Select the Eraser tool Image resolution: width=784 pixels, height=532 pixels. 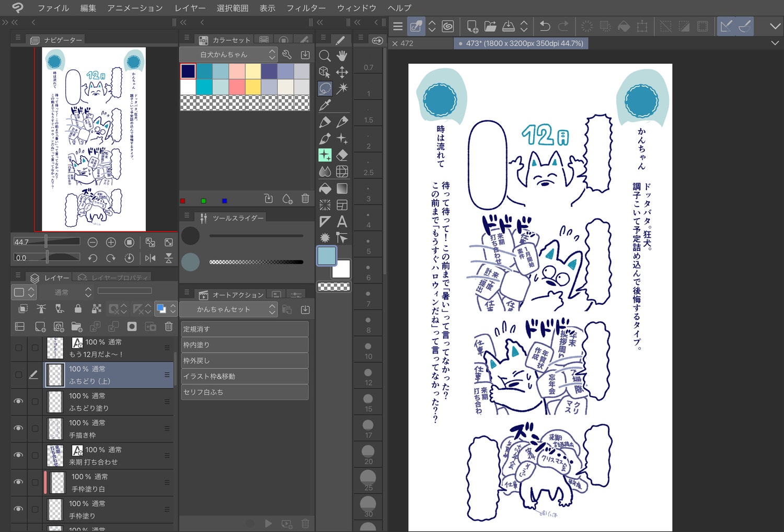click(x=342, y=155)
